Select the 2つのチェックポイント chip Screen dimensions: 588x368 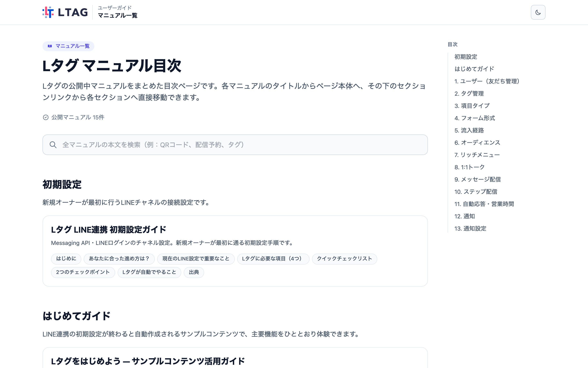pyautogui.click(x=83, y=272)
